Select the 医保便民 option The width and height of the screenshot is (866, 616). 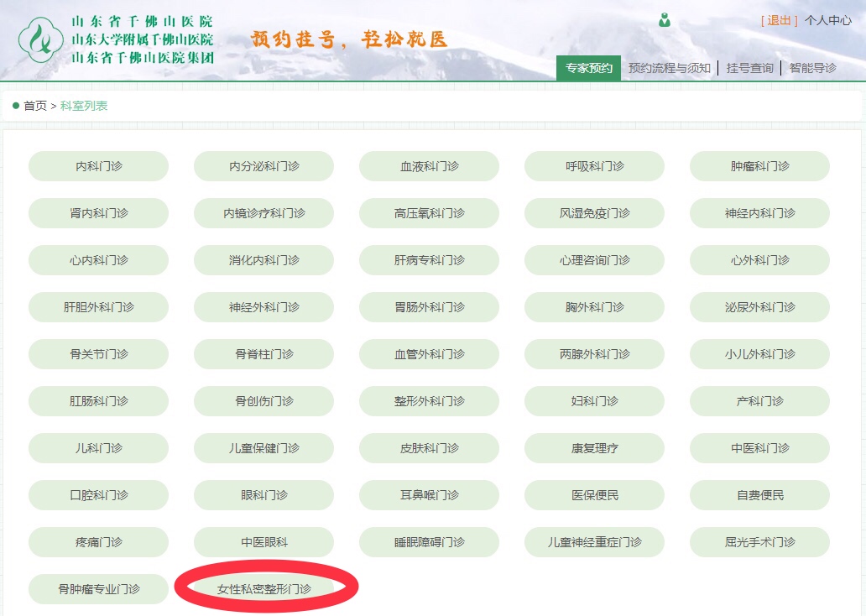click(594, 495)
